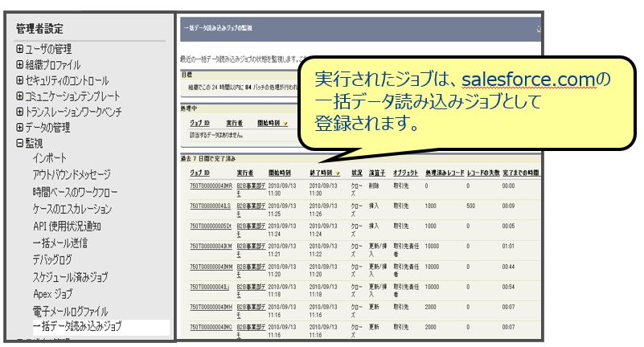The height and width of the screenshot is (347, 644).
Task: Sort processing table by ジョブ ID header
Action: (199, 123)
